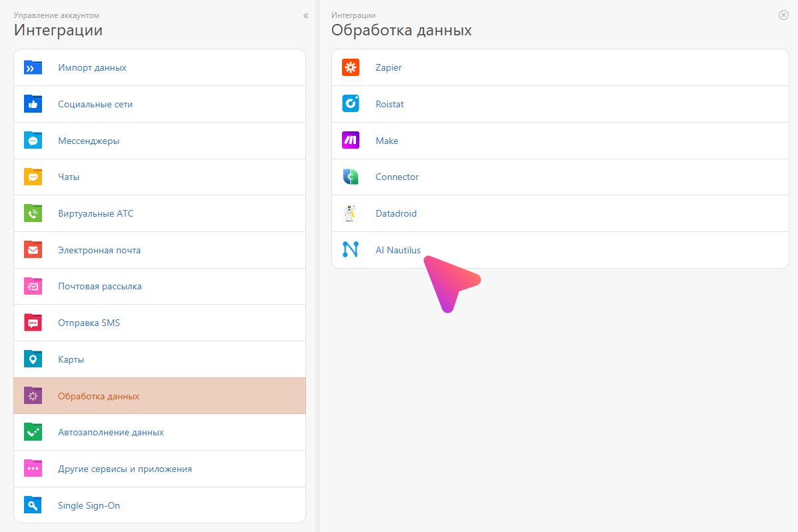Click the AI Nautilus N icon
The height and width of the screenshot is (532, 798).
[x=350, y=250]
